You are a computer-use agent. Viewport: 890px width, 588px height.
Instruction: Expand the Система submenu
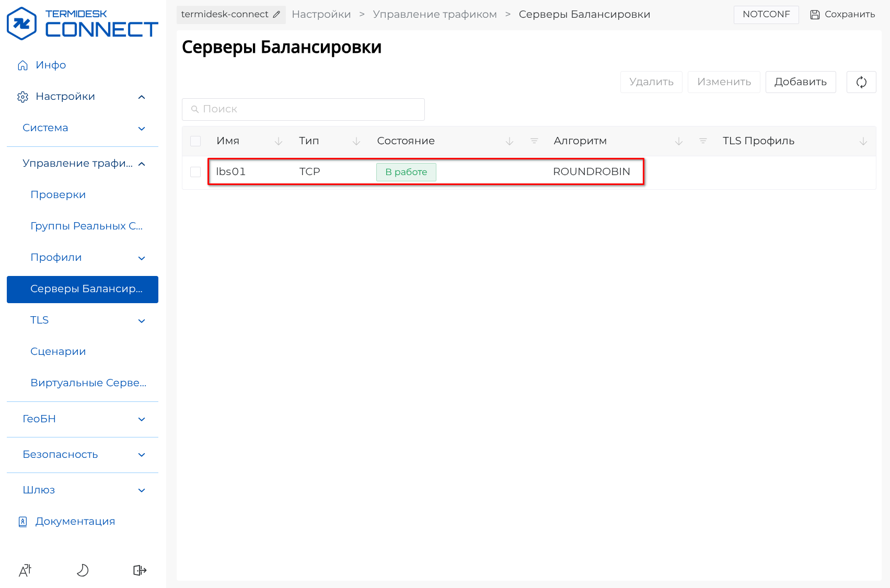pos(141,128)
